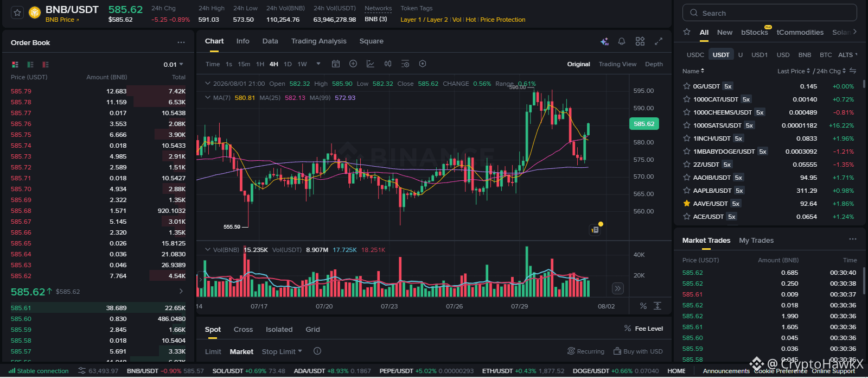Open the ALTS quote currency dropdown

tap(848, 55)
